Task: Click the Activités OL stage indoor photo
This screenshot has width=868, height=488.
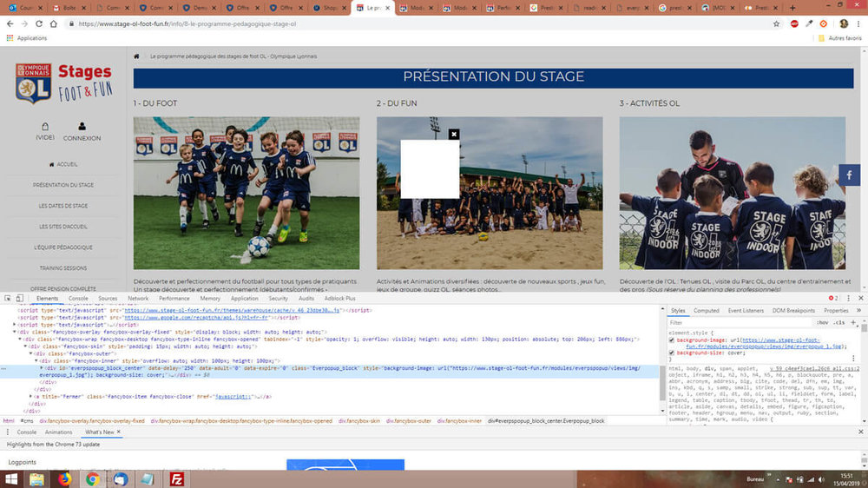Action: pyautogui.click(x=733, y=193)
